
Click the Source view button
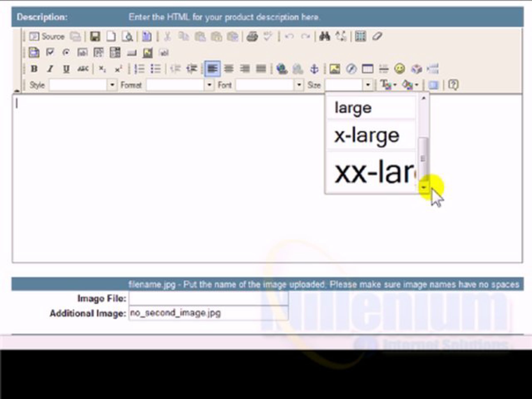coord(47,37)
